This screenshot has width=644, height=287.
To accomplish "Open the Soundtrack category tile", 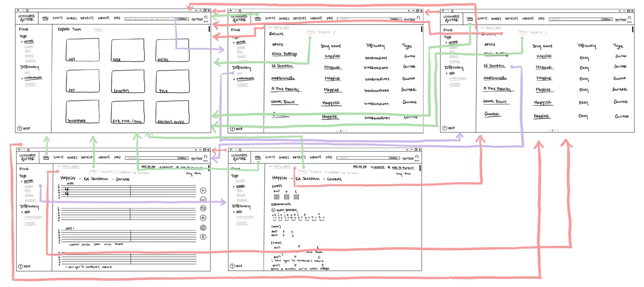I will point(83,112).
